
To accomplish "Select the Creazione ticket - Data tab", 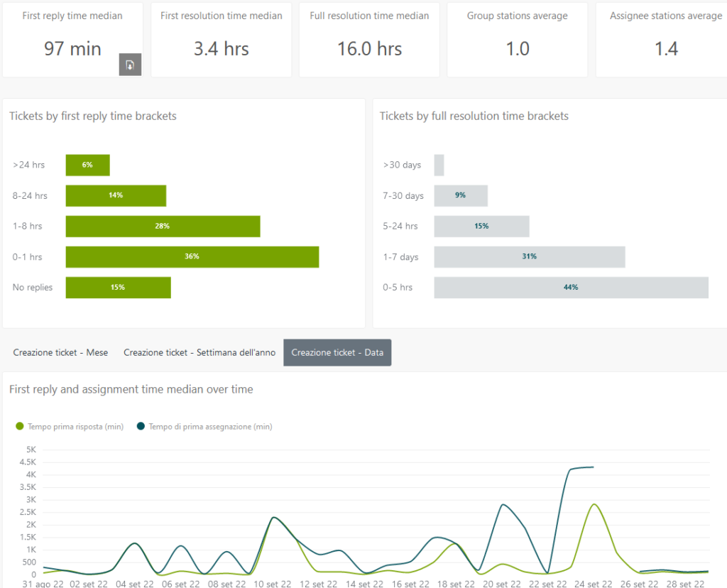I will [x=337, y=352].
